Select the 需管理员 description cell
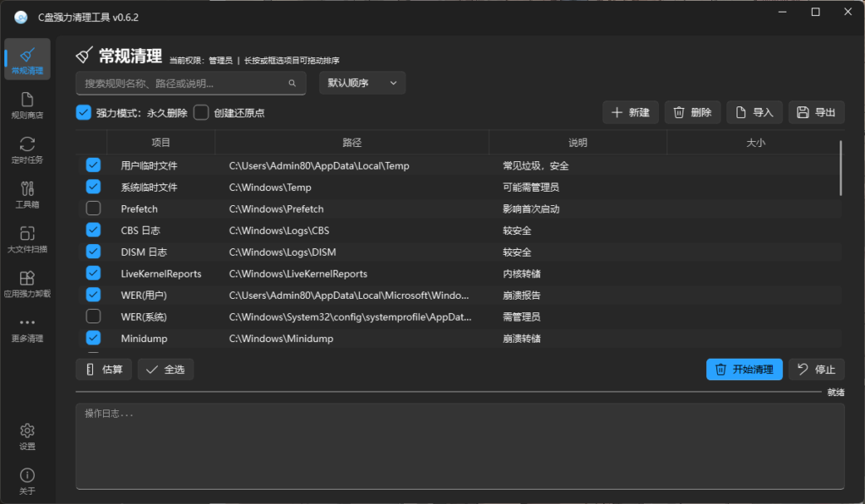Image resolution: width=865 pixels, height=504 pixels. pyautogui.click(x=522, y=317)
